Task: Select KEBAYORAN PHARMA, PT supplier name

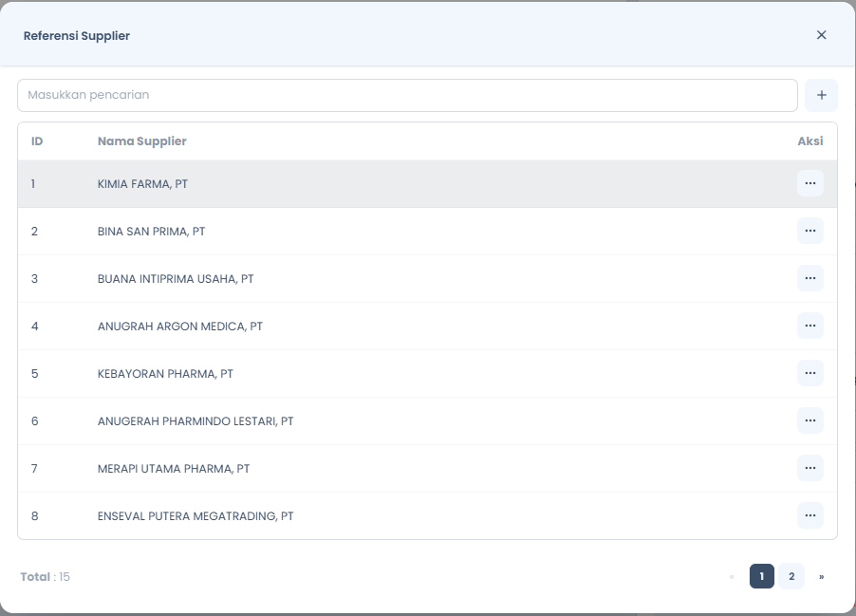Action: point(165,374)
